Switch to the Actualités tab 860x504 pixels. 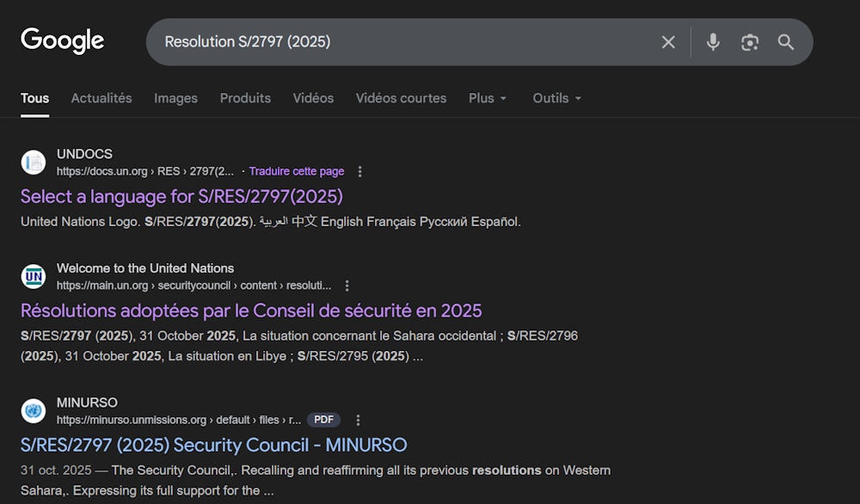tap(101, 98)
